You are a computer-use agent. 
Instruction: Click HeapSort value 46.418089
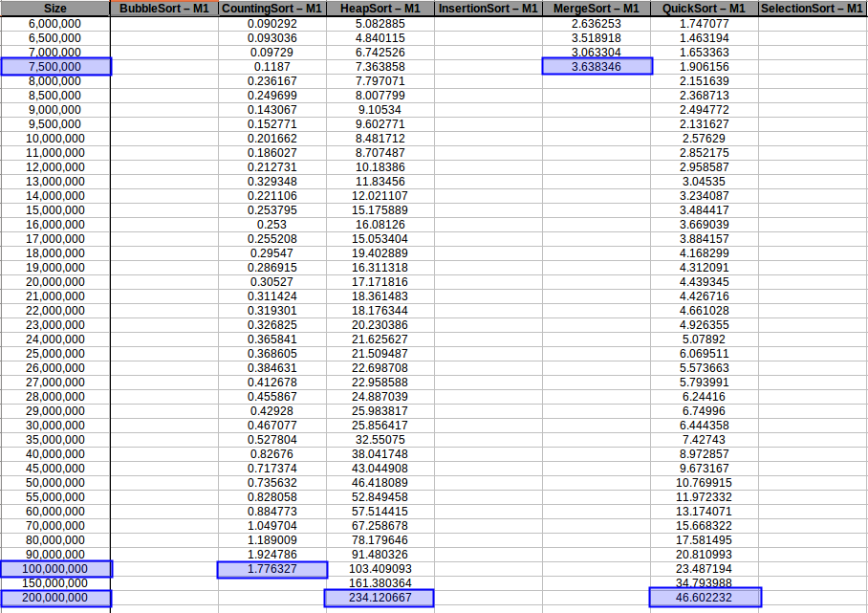pos(380,483)
